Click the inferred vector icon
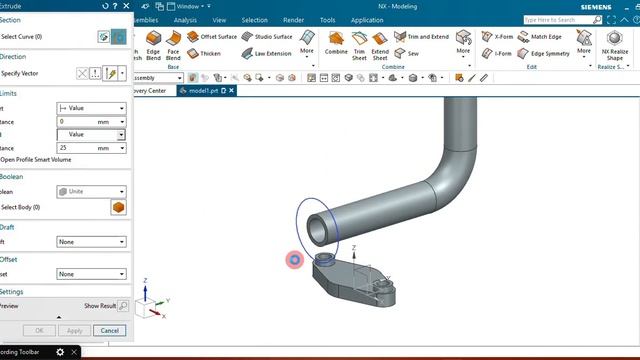 coord(111,73)
